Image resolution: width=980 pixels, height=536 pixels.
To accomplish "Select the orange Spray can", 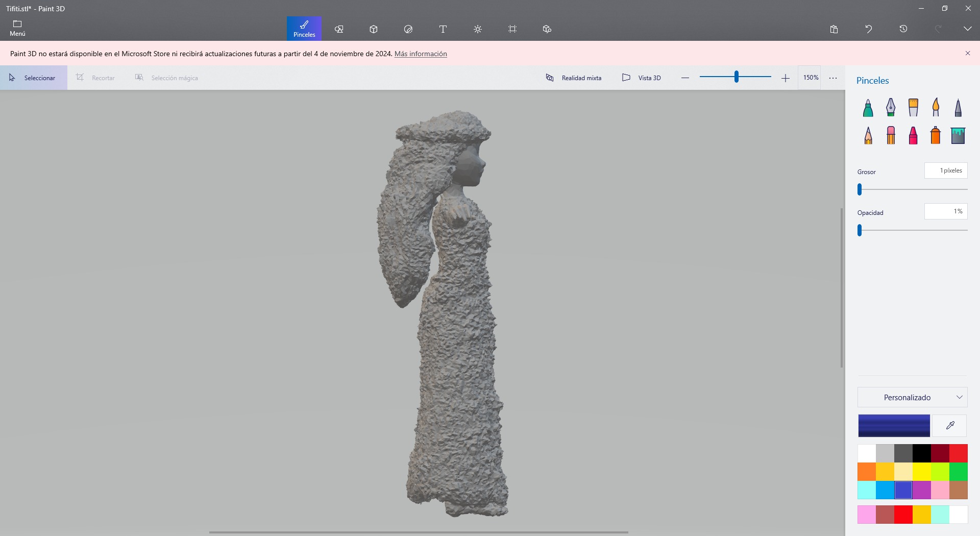I will pos(936,135).
